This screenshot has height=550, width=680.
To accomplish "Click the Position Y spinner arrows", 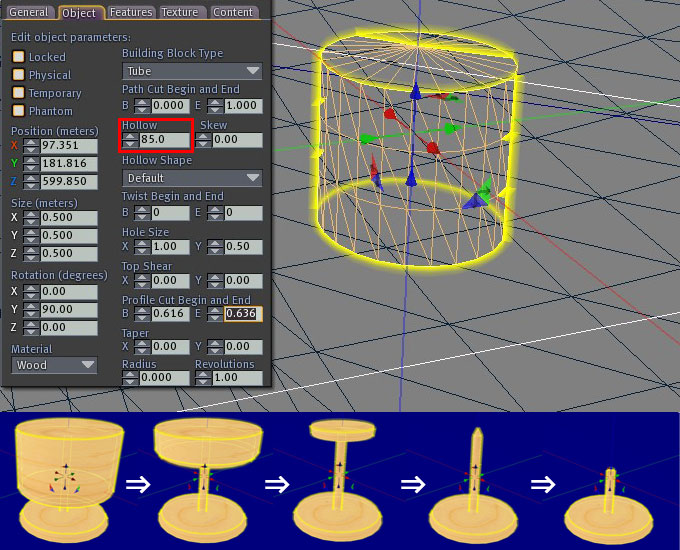I will point(30,164).
